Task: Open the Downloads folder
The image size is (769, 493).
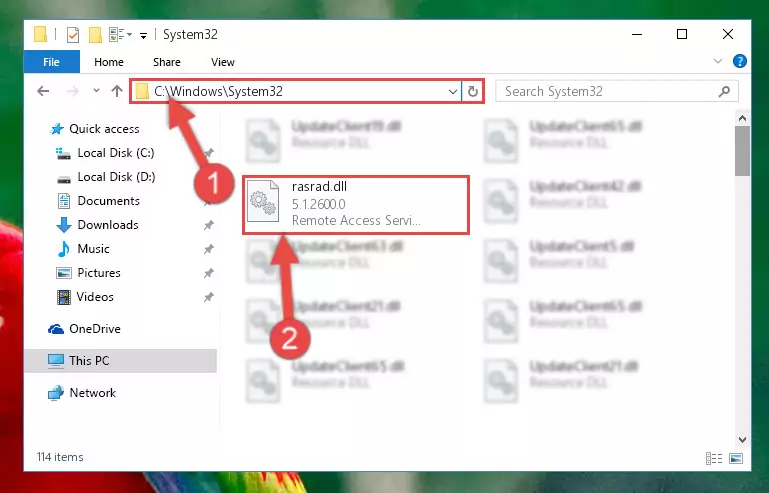Action: [x=108, y=225]
